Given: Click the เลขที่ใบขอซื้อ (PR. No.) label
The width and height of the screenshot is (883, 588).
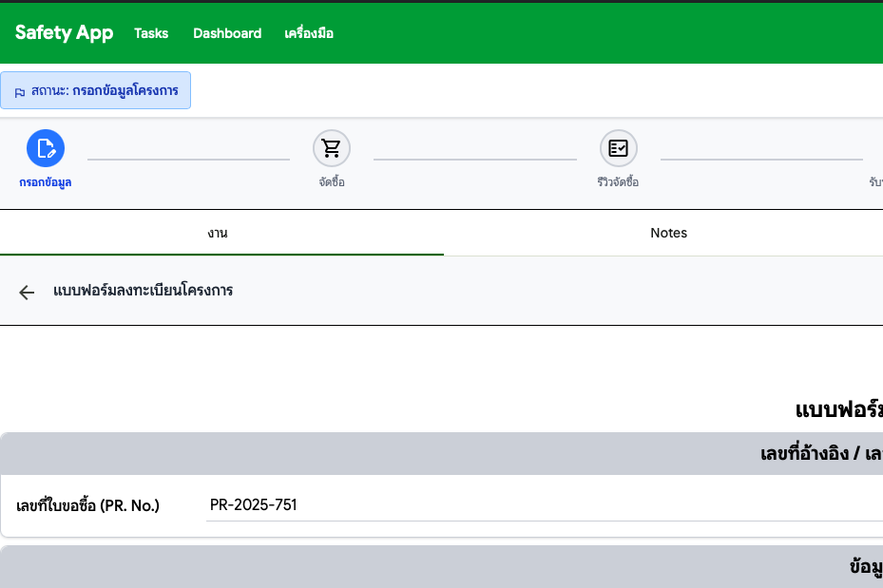Looking at the screenshot, I should (x=88, y=505).
